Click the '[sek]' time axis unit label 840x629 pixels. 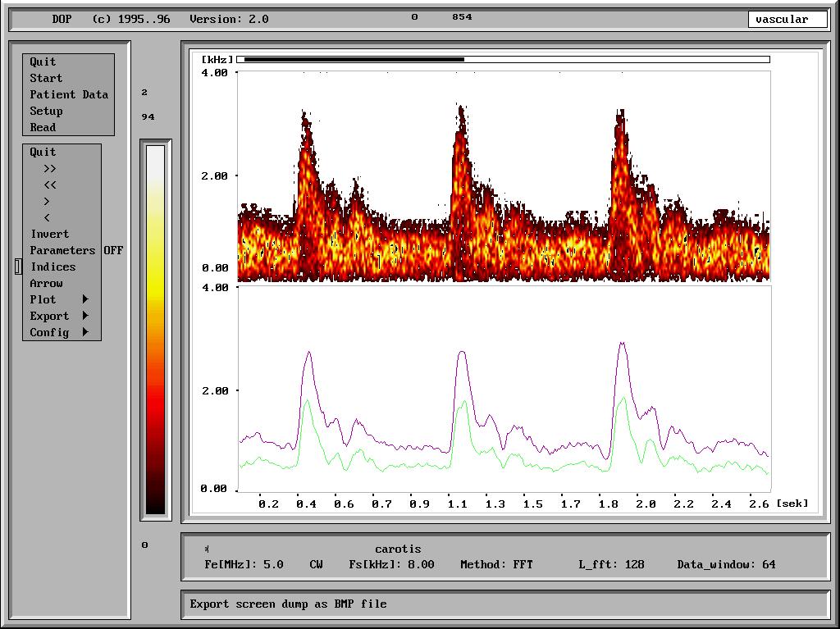click(x=792, y=504)
